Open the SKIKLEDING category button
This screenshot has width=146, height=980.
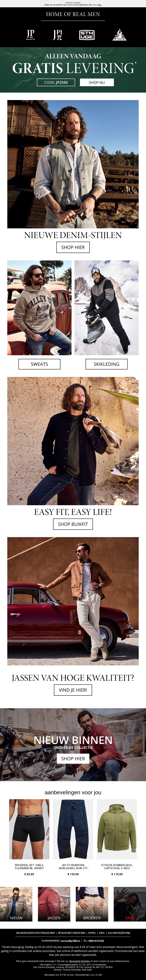tap(106, 364)
